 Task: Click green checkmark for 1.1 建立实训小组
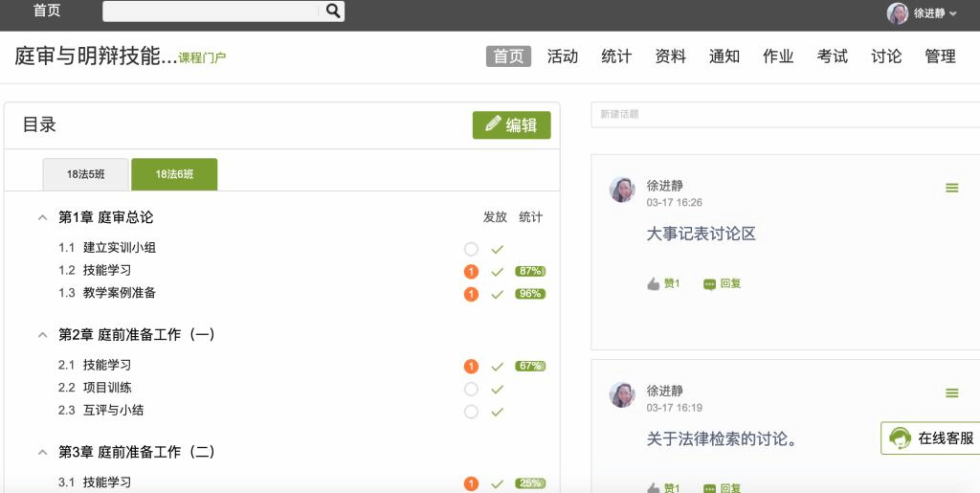point(497,249)
